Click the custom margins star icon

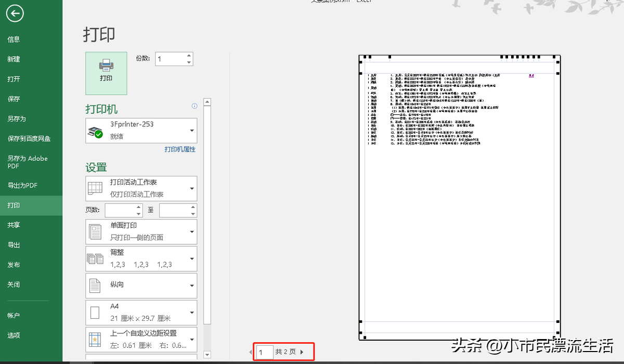[95, 340]
